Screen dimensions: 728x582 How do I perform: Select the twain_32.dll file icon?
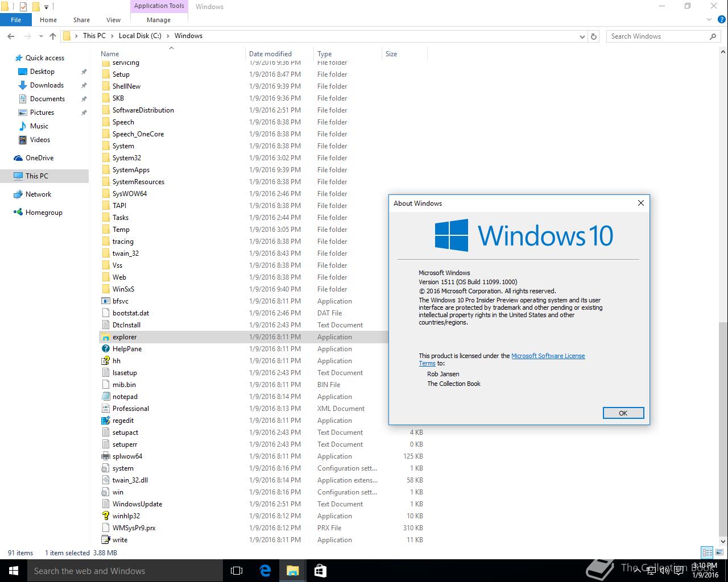(x=106, y=480)
